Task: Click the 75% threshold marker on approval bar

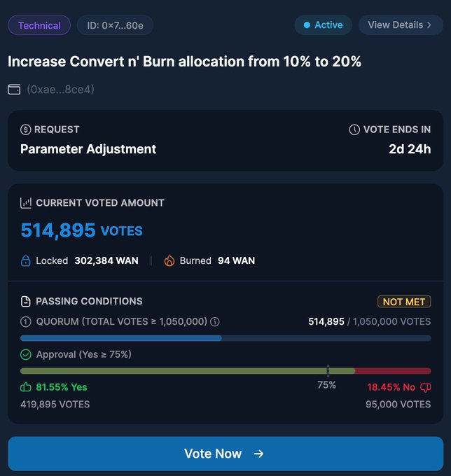Action: point(328,371)
